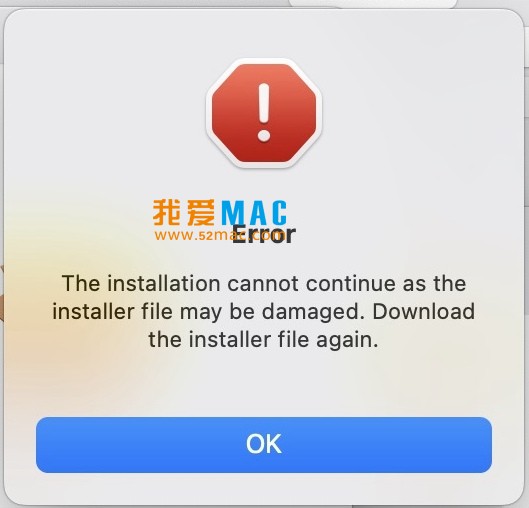
Task: Click the word 'Download' in the message
Action: 424,311
